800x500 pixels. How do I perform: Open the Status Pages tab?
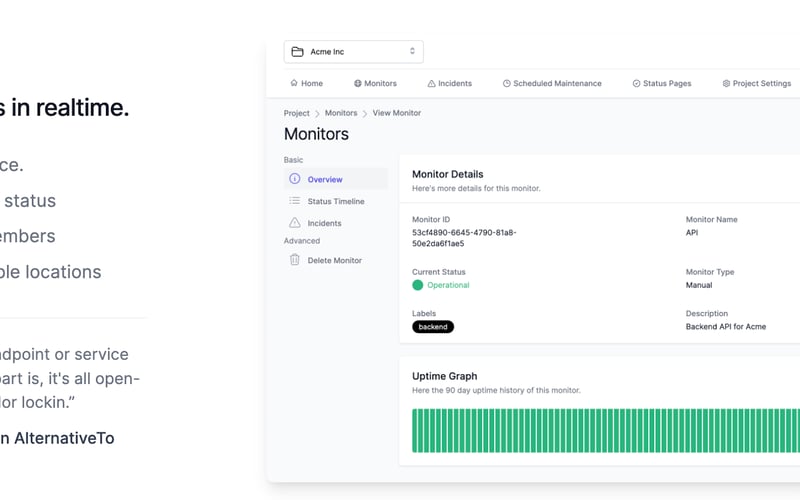pyautogui.click(x=662, y=83)
